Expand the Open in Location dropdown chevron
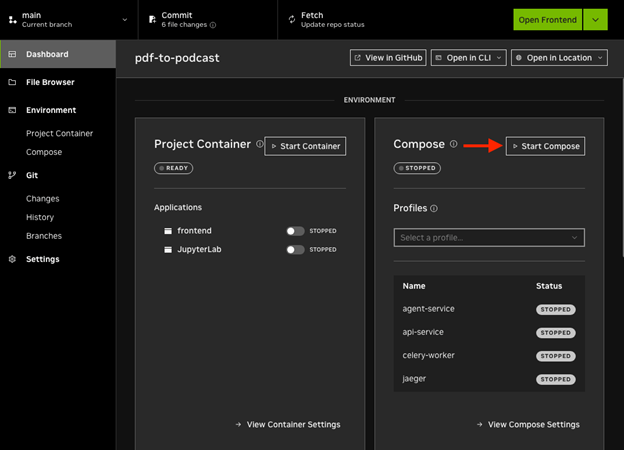This screenshot has height=450, width=624. pos(600,58)
